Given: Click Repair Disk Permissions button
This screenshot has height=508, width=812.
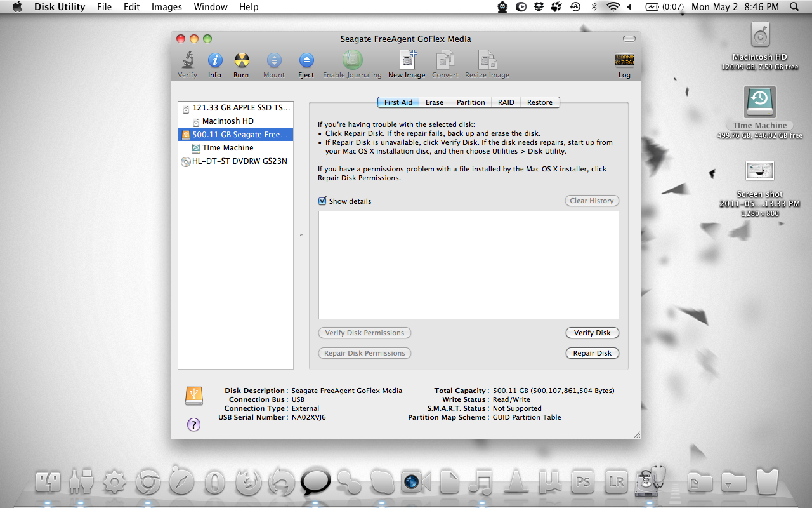Looking at the screenshot, I should tap(365, 353).
